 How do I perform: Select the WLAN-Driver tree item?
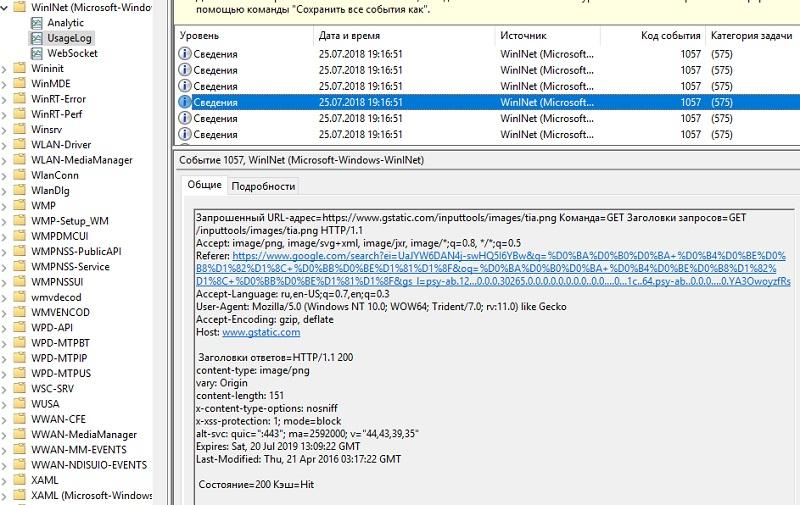tap(61, 145)
